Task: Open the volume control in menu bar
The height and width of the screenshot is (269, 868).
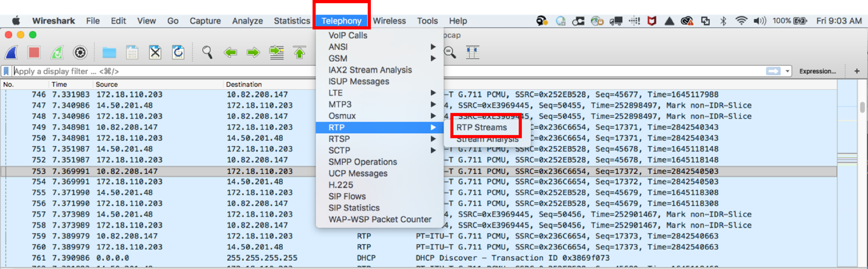Action: pyautogui.click(x=759, y=20)
